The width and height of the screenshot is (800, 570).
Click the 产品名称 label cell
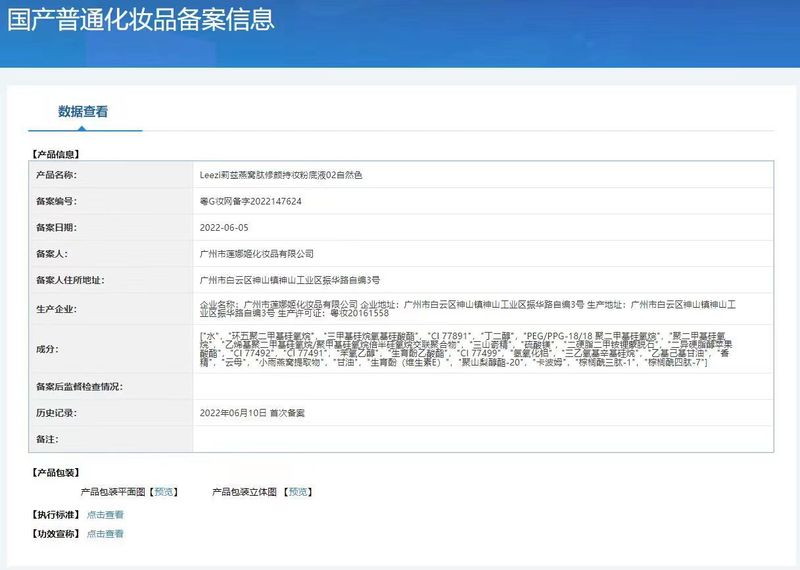tap(111, 175)
